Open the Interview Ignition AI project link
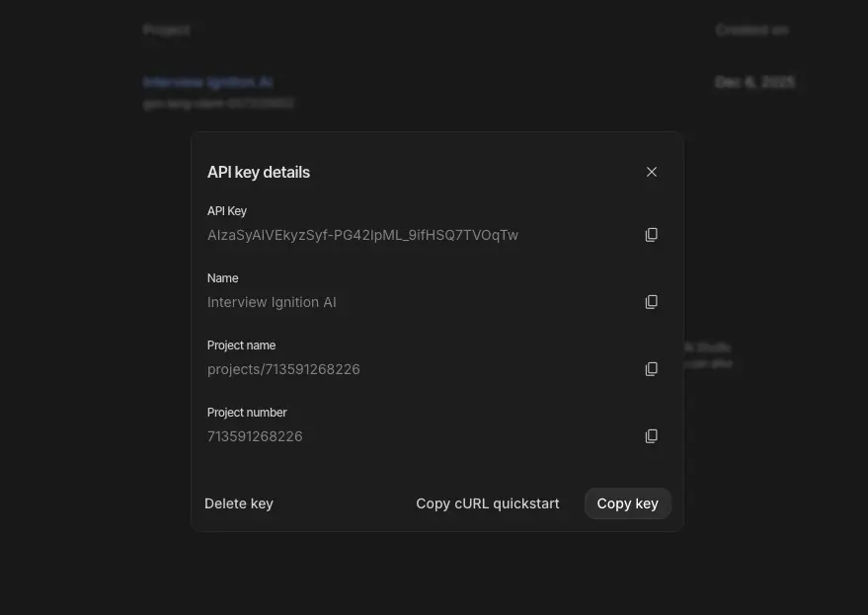Viewport: 868px width, 615px height. pos(208,82)
